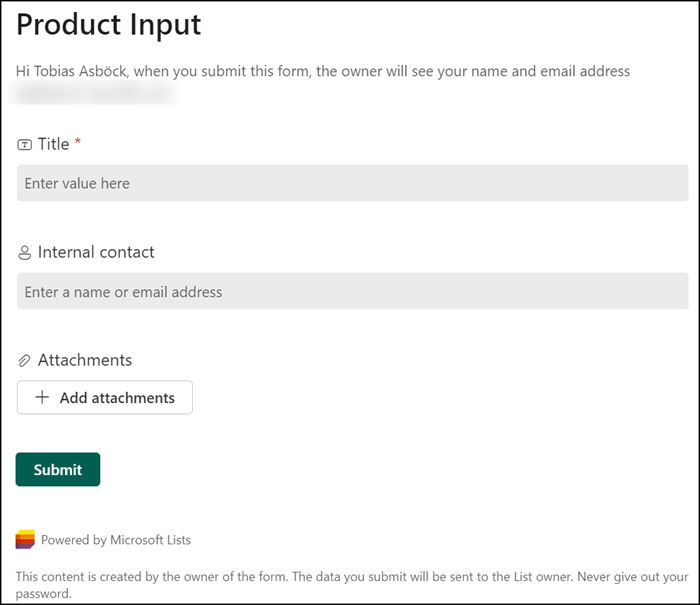Submit the Product Input form

pyautogui.click(x=58, y=469)
